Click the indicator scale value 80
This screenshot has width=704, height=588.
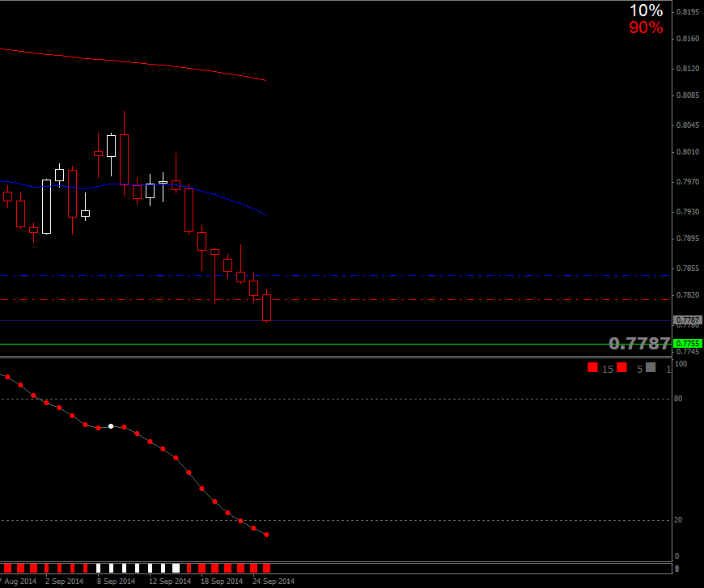(678, 399)
